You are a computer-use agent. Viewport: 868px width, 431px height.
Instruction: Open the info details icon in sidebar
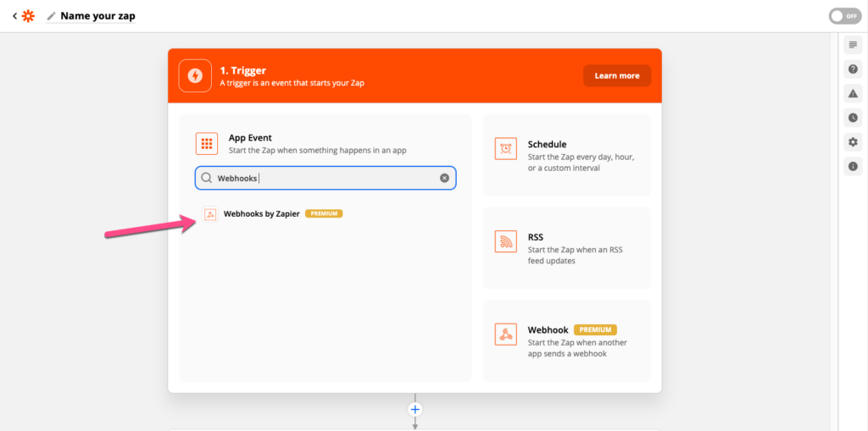tap(853, 166)
